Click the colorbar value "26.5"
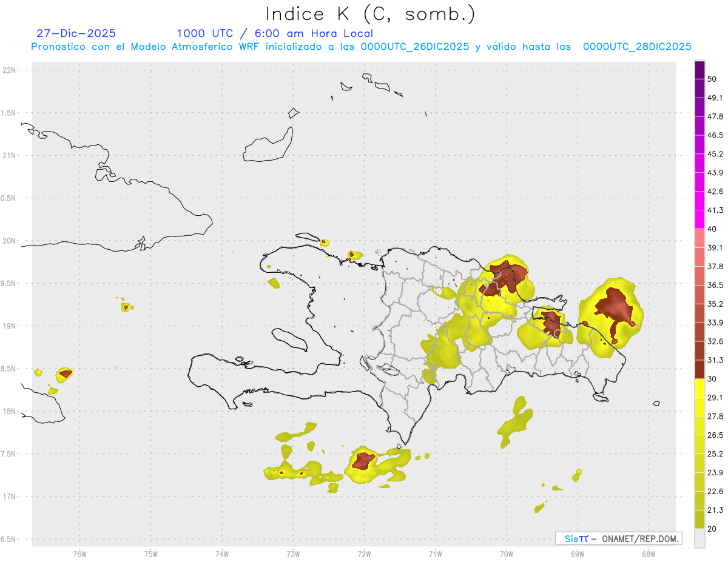728x562 pixels. [x=715, y=435]
